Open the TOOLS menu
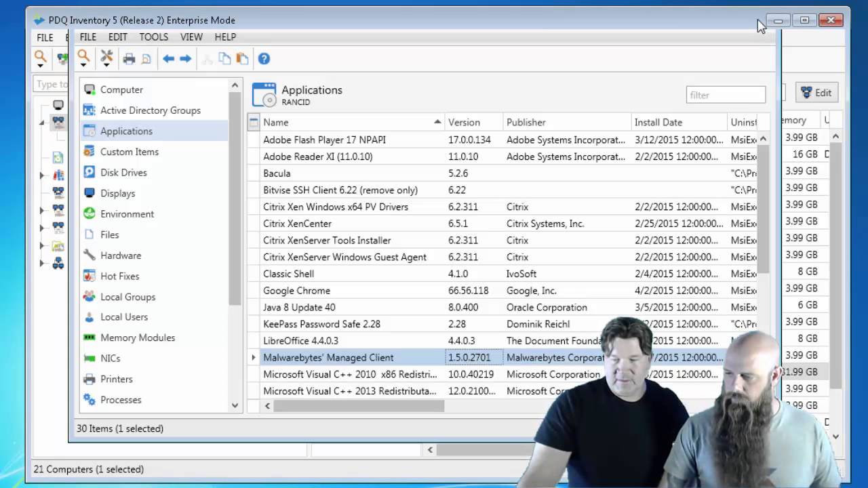868x488 pixels. [154, 37]
